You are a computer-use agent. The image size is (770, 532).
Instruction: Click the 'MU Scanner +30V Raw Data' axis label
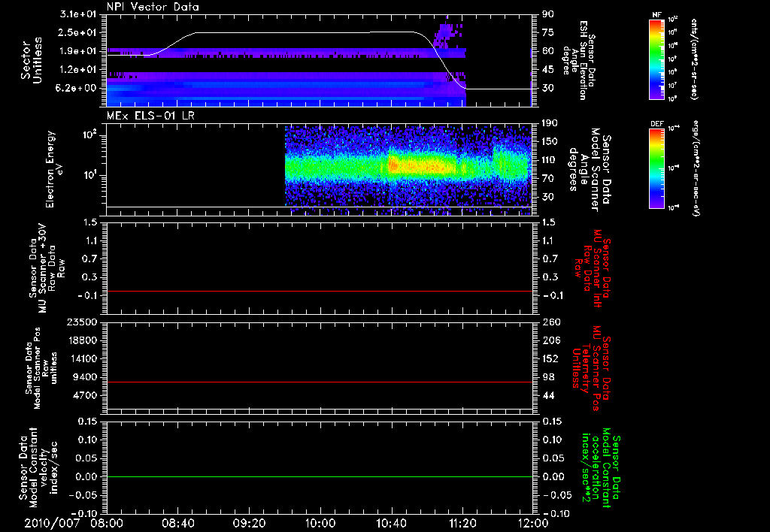[47, 268]
